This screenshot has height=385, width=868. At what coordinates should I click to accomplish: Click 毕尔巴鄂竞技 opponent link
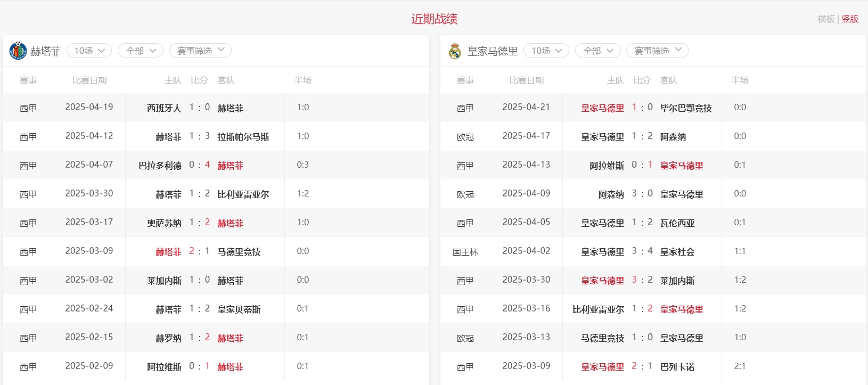(686, 108)
